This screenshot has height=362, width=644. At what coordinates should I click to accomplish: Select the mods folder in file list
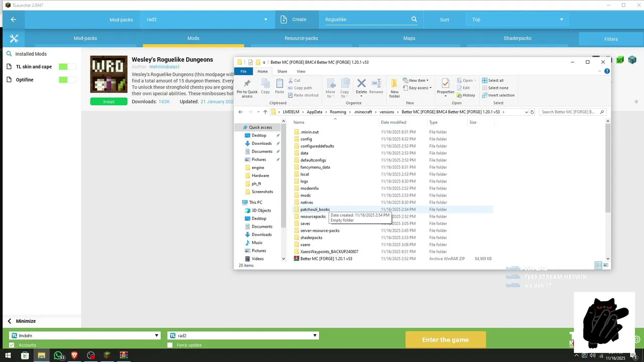coord(305,195)
